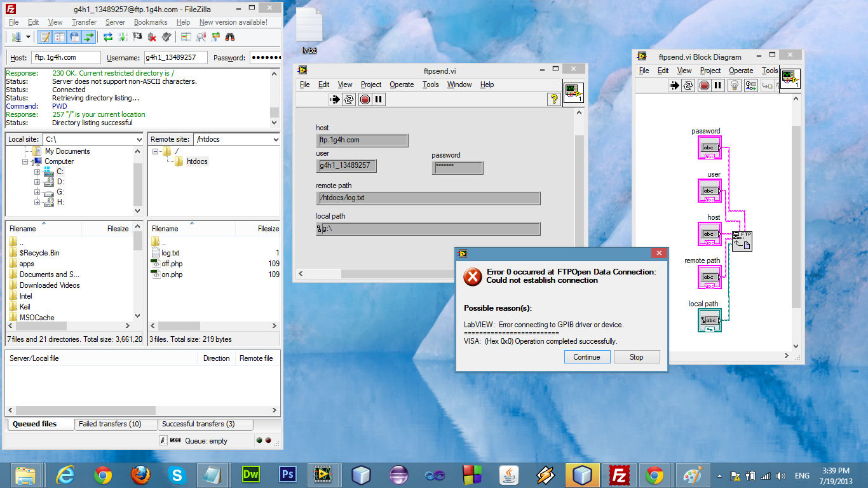Abort execution on ftpsend.vi front panel
The image size is (868, 488).
(x=365, y=99)
